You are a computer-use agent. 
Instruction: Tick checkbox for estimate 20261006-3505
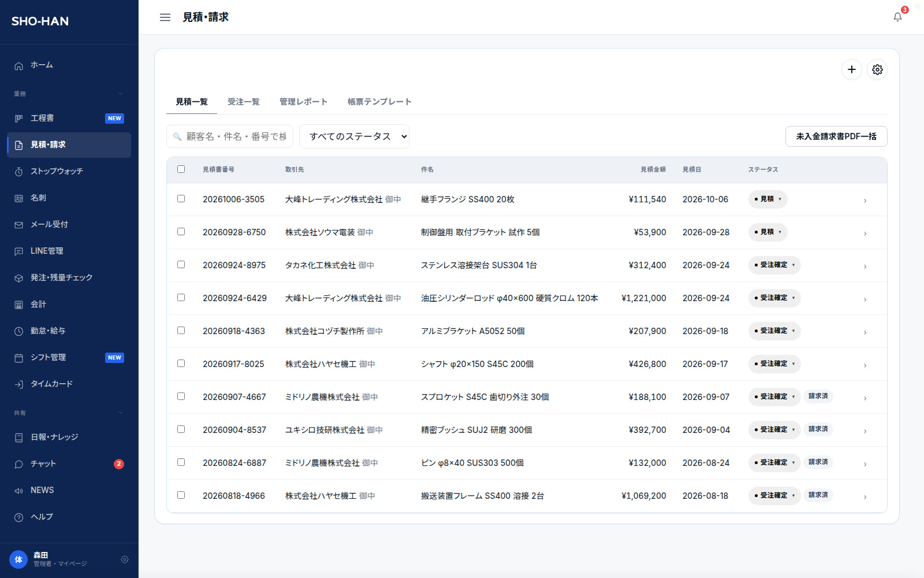181,199
